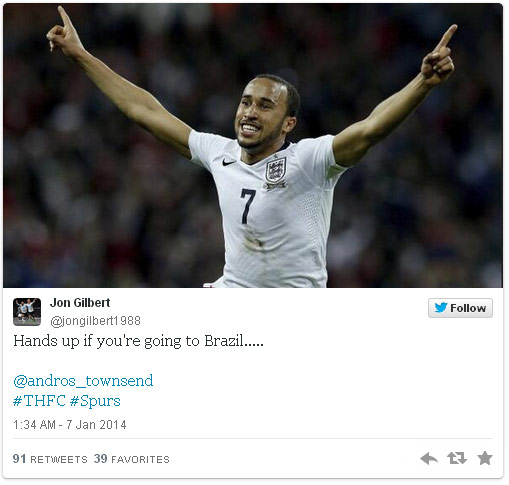Click the Nike swoosh logo on the shirt

click(229, 162)
